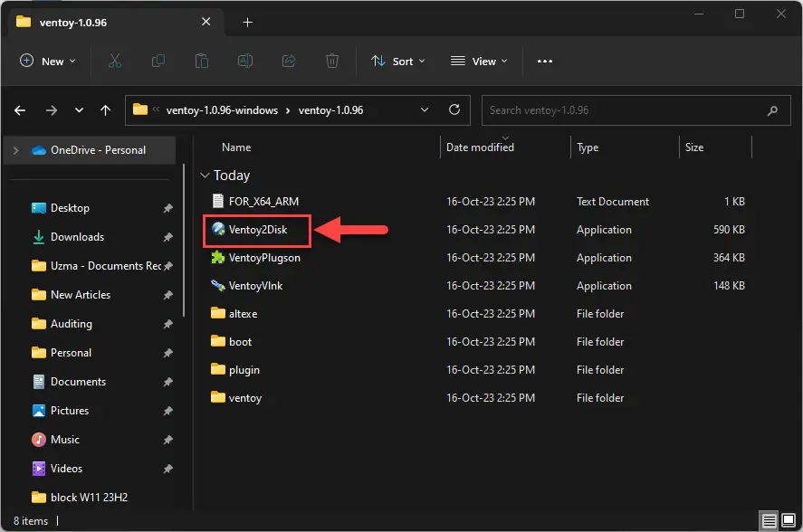Click the Cut scissors icon
The width and height of the screenshot is (803, 532).
[115, 61]
